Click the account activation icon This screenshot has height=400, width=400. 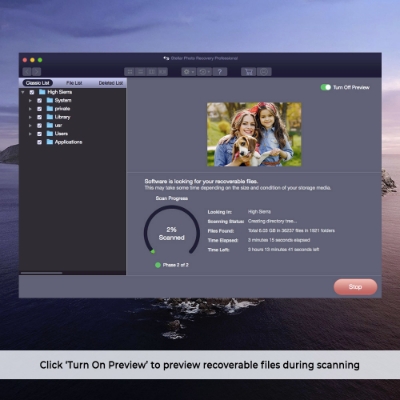pyautogui.click(x=264, y=72)
